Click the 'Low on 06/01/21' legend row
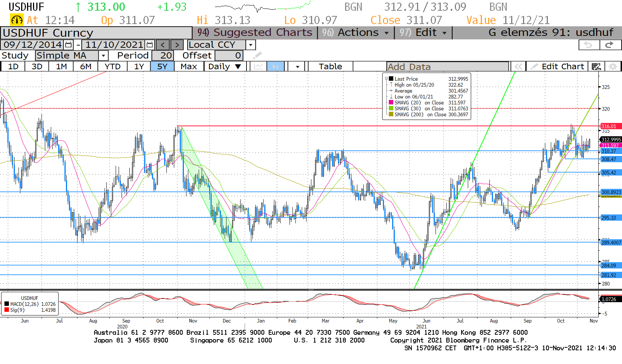622x364 pixels. point(429,97)
